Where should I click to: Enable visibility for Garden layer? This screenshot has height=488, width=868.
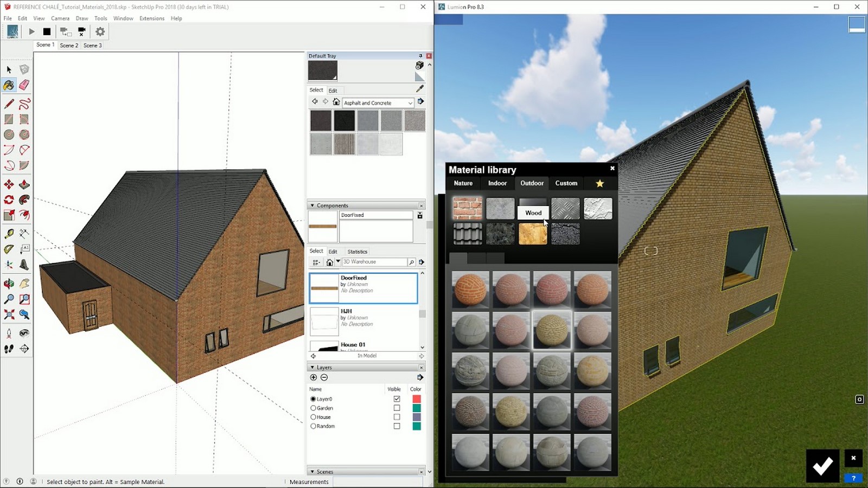coord(397,408)
